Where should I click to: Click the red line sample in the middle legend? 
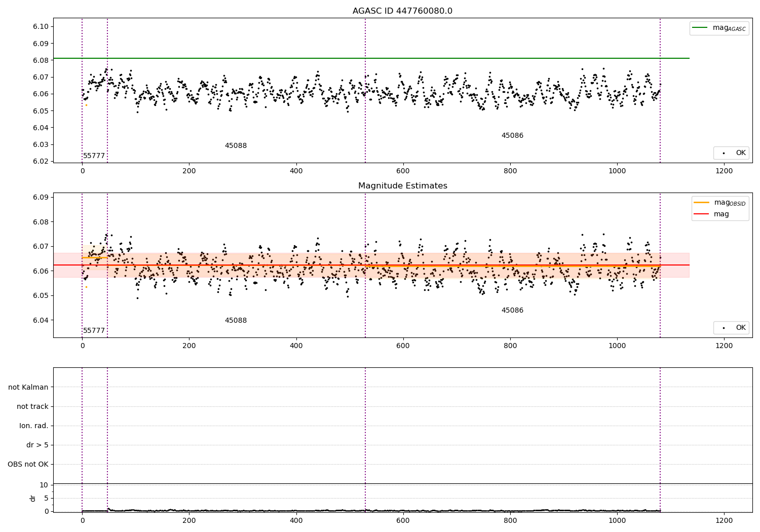point(701,214)
